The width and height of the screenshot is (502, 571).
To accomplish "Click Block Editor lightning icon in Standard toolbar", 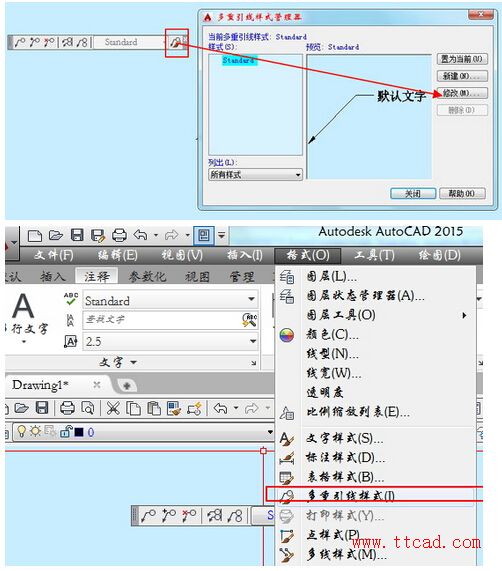I will point(194,408).
